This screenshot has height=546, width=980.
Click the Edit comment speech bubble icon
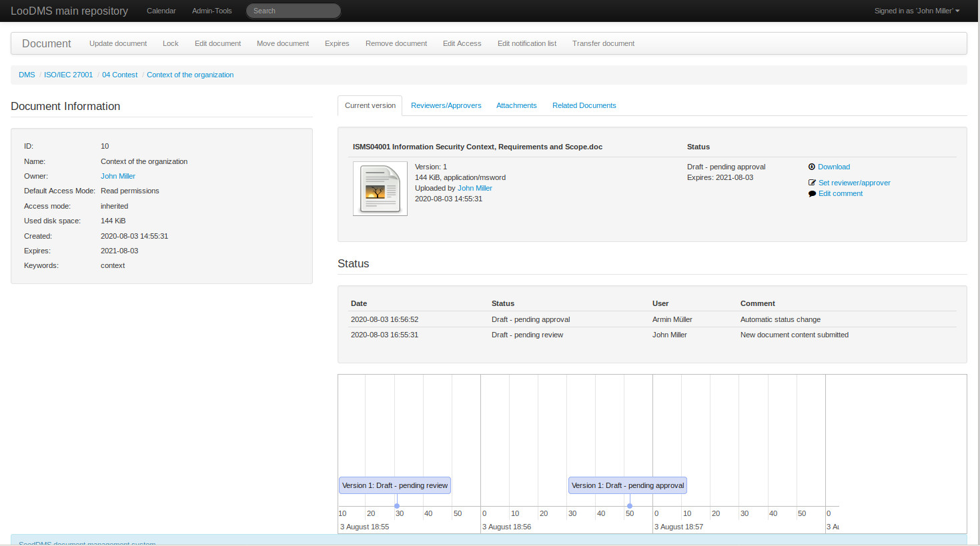812,194
